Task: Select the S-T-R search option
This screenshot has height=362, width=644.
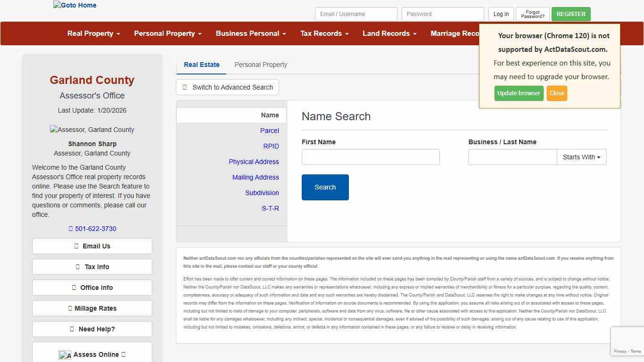Action: [x=270, y=208]
